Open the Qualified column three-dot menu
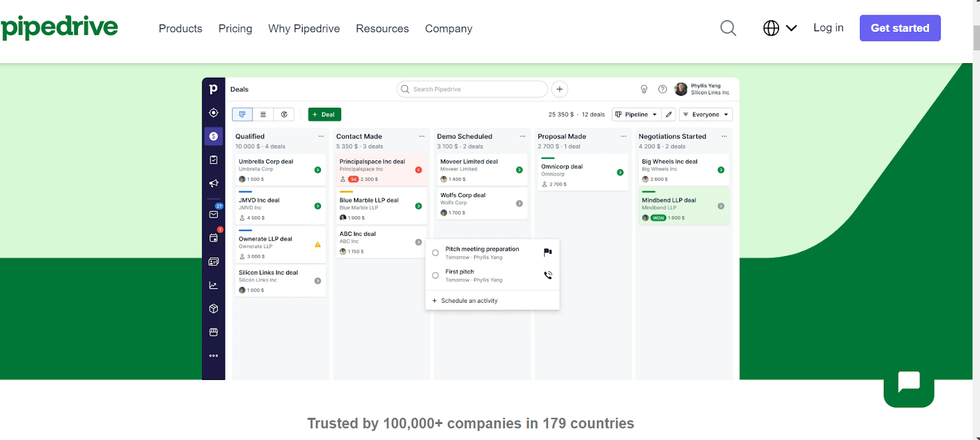980x440 pixels. click(321, 137)
